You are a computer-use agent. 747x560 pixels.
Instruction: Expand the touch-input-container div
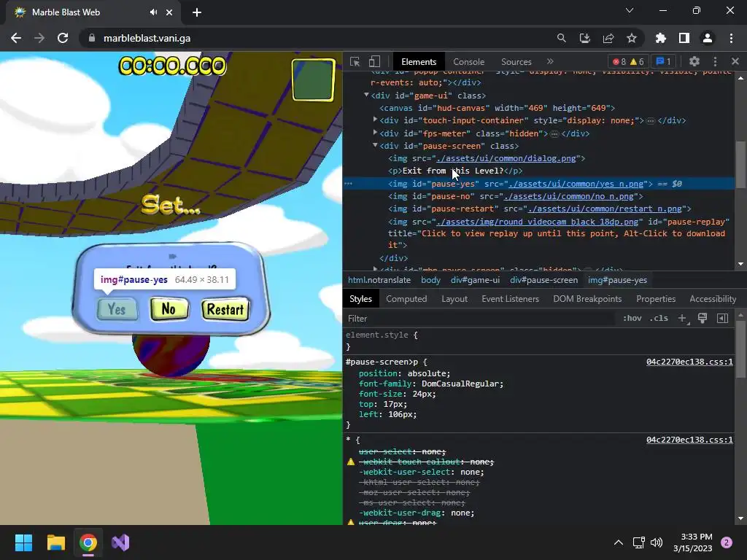pyautogui.click(x=375, y=120)
